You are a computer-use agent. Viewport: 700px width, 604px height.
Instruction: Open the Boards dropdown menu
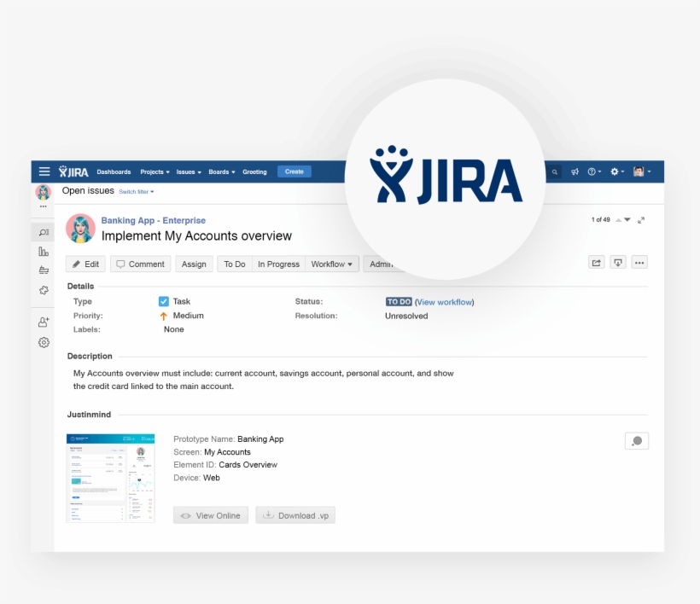(x=222, y=171)
